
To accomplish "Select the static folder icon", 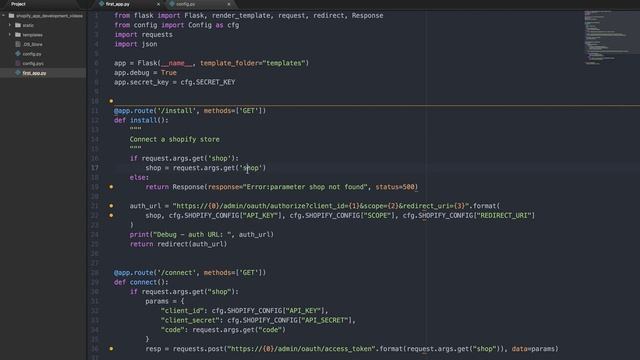I will point(18,25).
